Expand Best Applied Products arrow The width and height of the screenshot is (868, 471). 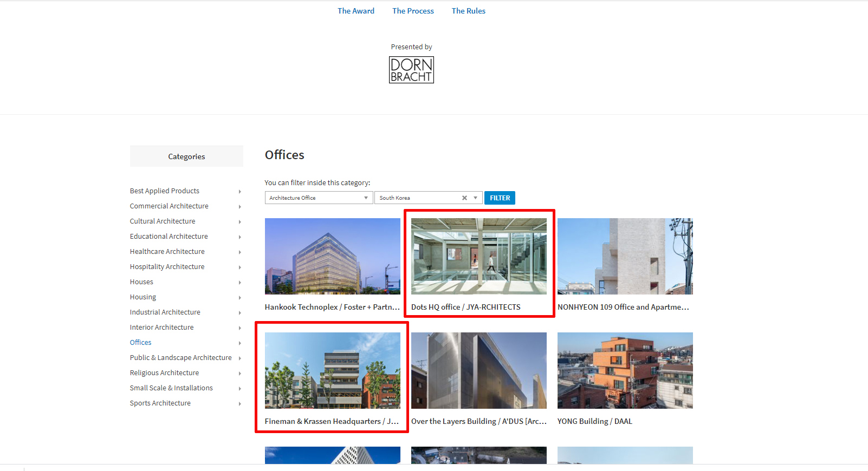[239, 192]
